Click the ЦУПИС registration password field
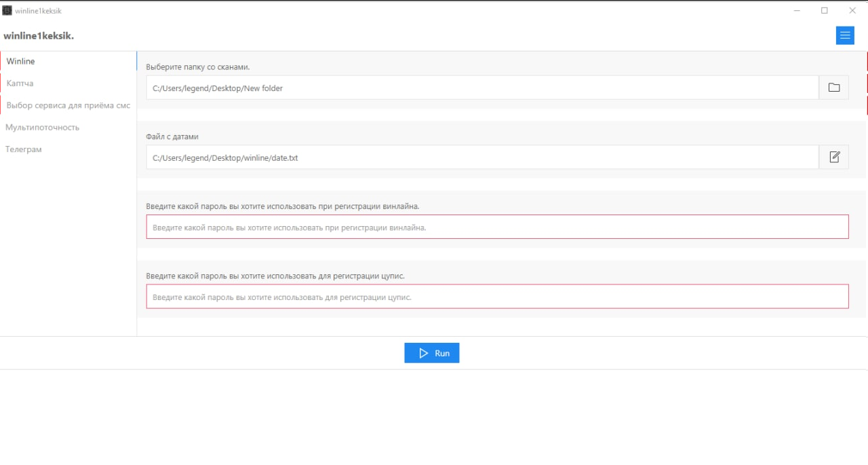 click(498, 297)
